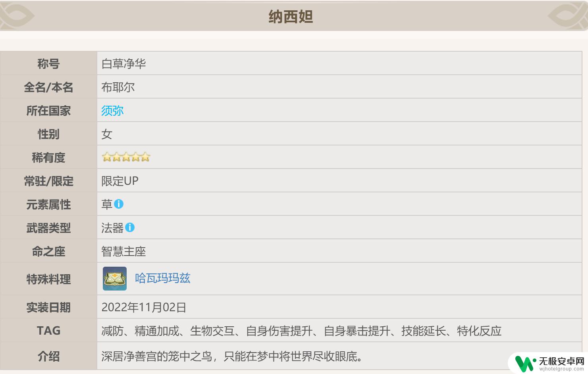This screenshot has width=588, height=374.
Task: Click the 特殊料理 row label
Action: coord(48,279)
